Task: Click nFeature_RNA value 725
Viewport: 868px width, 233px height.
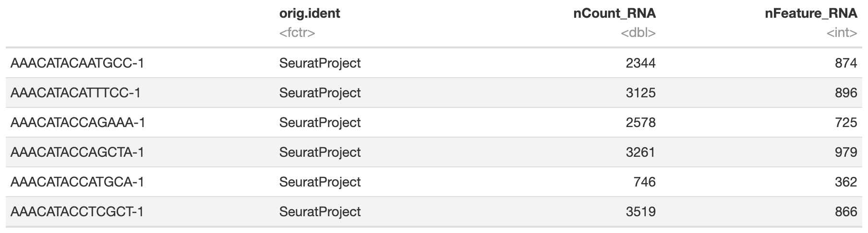Action: click(x=845, y=123)
